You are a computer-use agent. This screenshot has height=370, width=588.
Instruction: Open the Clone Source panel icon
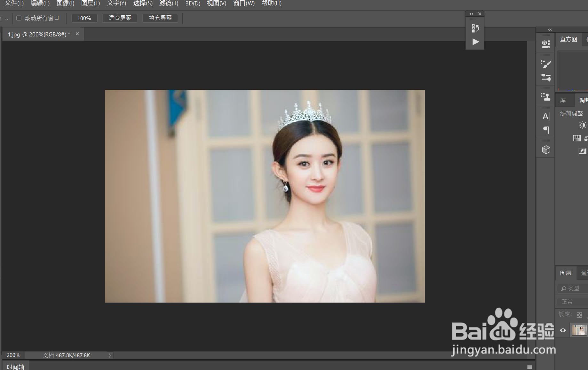[545, 96]
